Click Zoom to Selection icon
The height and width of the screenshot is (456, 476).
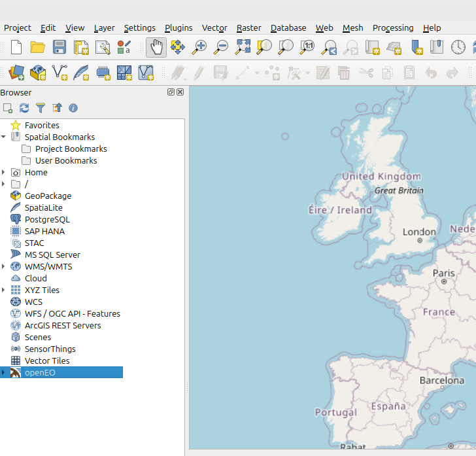point(264,47)
